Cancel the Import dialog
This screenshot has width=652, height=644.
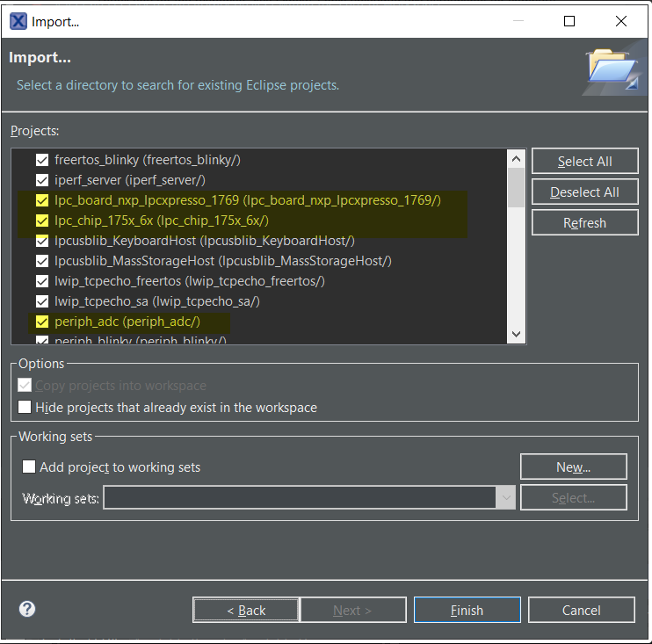(582, 610)
